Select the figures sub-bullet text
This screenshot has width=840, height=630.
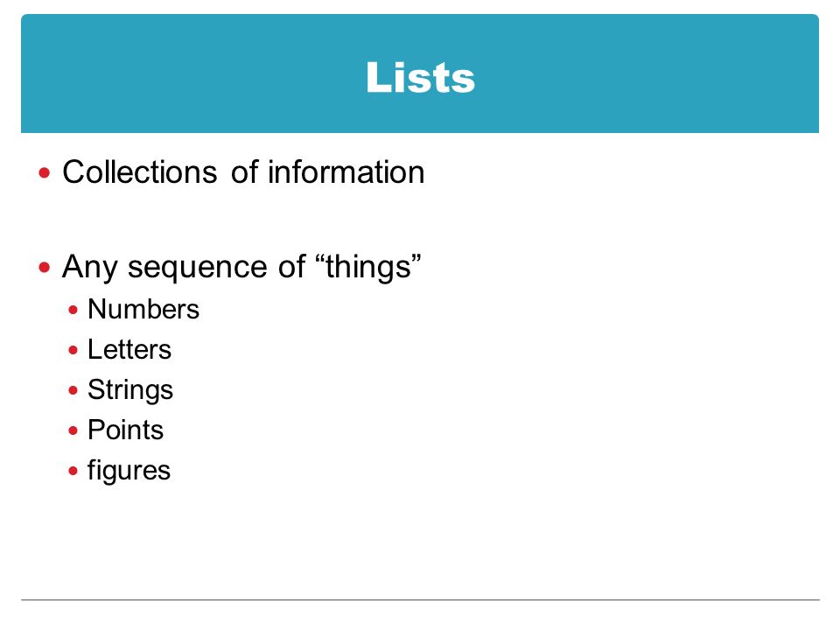tap(129, 471)
